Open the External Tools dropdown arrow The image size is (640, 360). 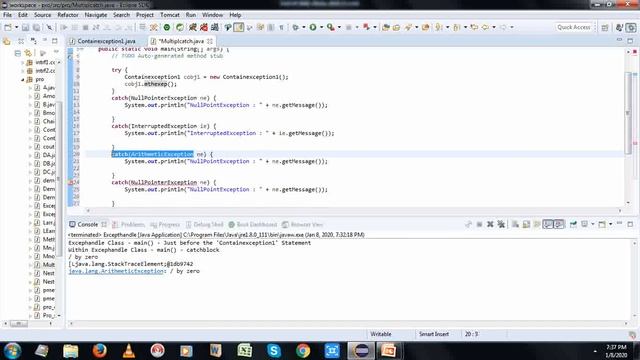339,27
